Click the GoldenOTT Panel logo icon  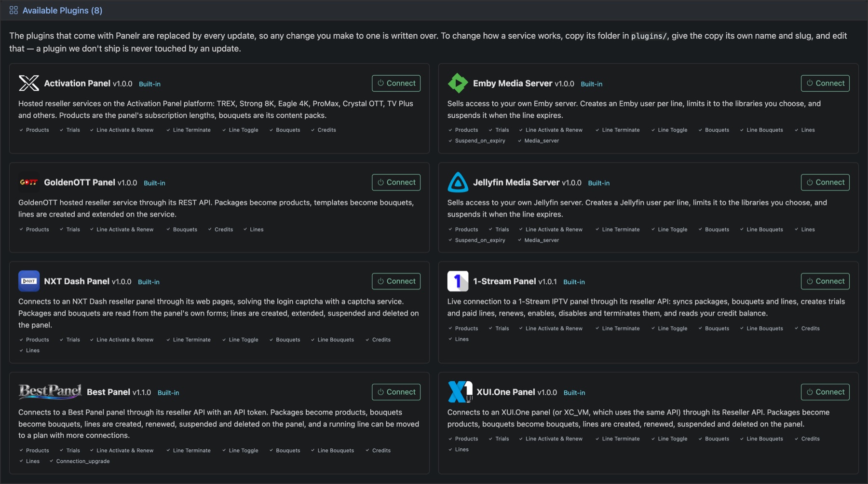(29, 182)
